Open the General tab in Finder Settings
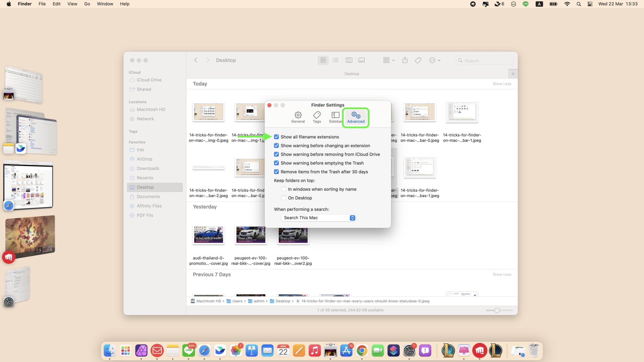 point(298,117)
